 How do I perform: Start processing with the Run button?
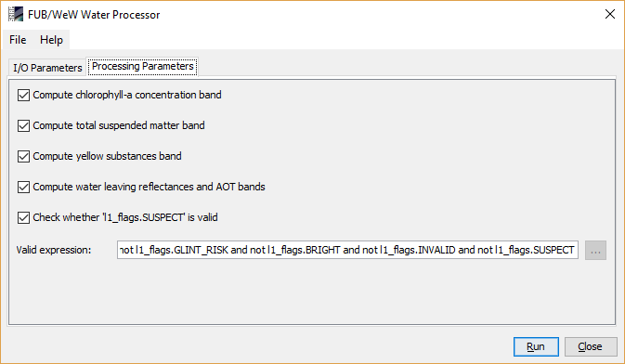point(536,346)
